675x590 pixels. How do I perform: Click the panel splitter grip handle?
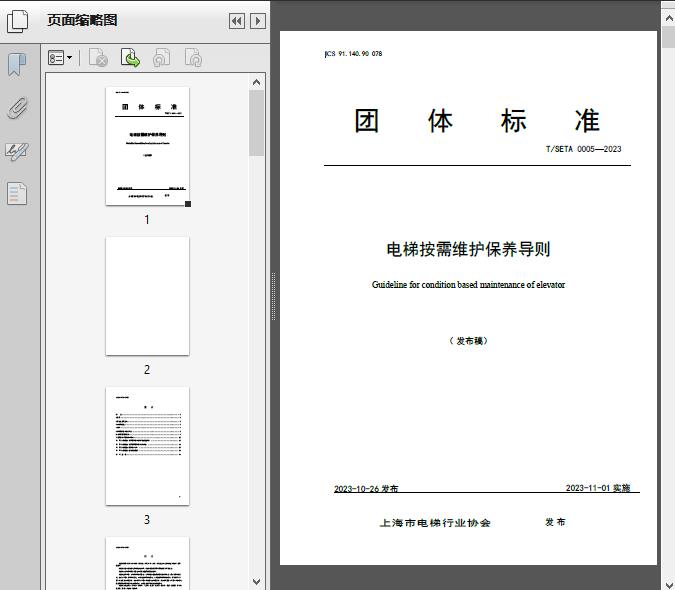click(273, 297)
